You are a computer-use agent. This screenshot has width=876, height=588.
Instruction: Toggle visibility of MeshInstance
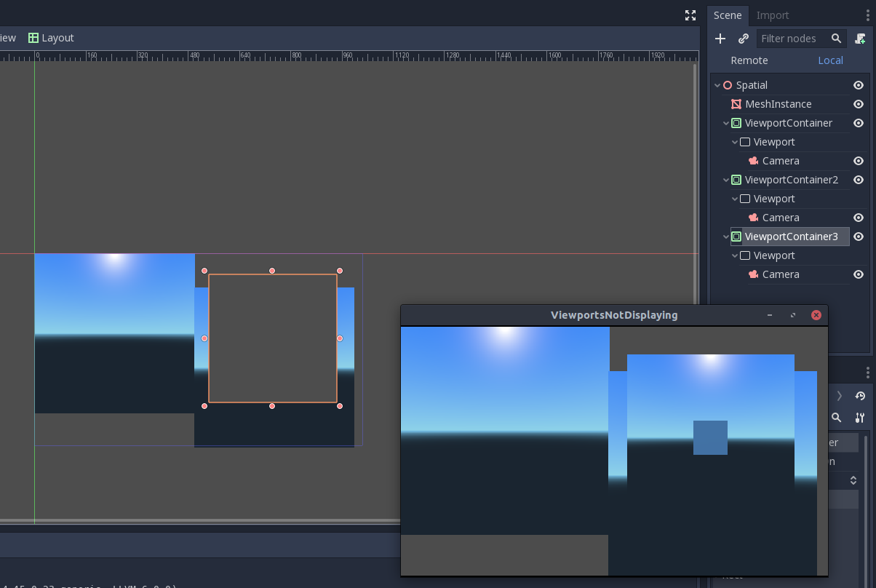[858, 104]
